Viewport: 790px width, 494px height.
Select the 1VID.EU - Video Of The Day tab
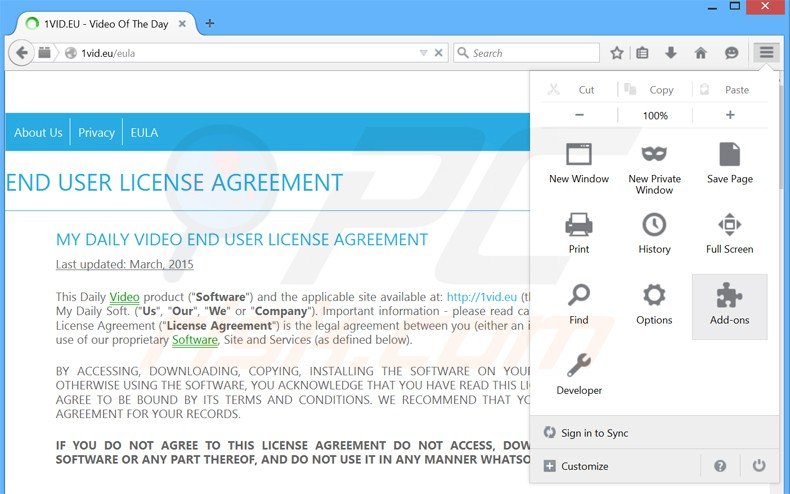[x=106, y=24]
